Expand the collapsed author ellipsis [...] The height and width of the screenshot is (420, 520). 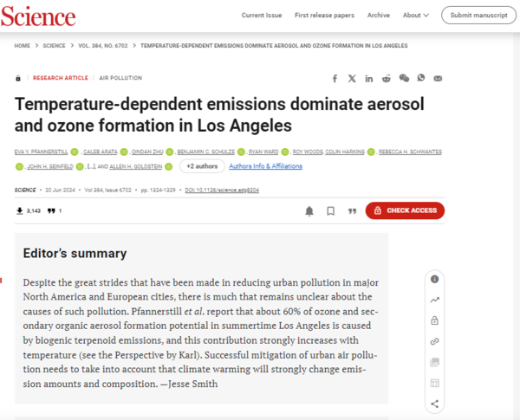coord(91,166)
